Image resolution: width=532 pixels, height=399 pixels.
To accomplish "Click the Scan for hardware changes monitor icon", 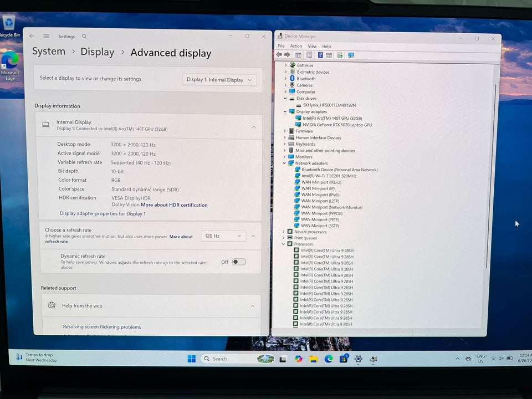I will (x=351, y=55).
